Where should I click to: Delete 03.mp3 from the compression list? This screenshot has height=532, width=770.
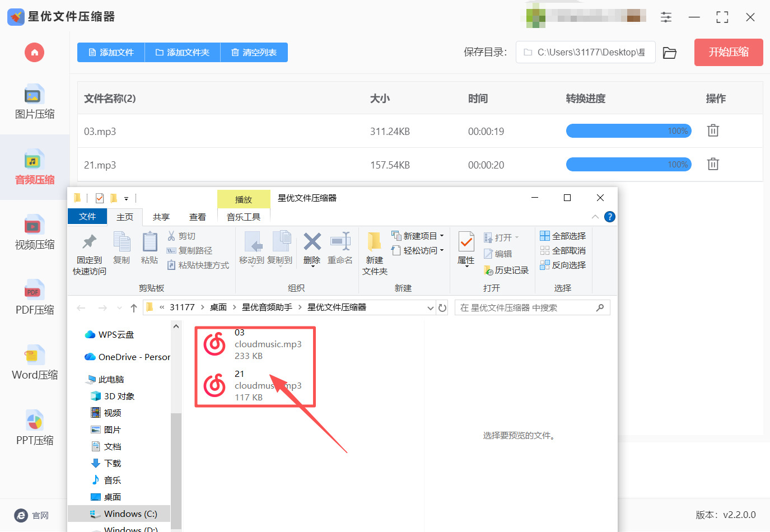(x=713, y=130)
